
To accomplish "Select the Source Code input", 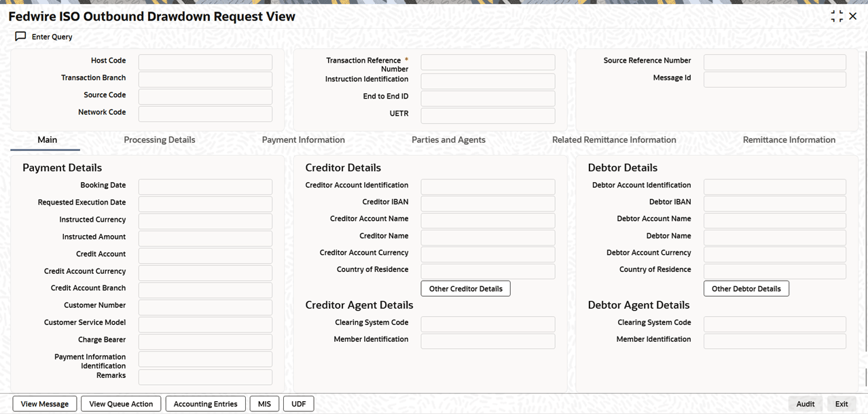I will [205, 97].
